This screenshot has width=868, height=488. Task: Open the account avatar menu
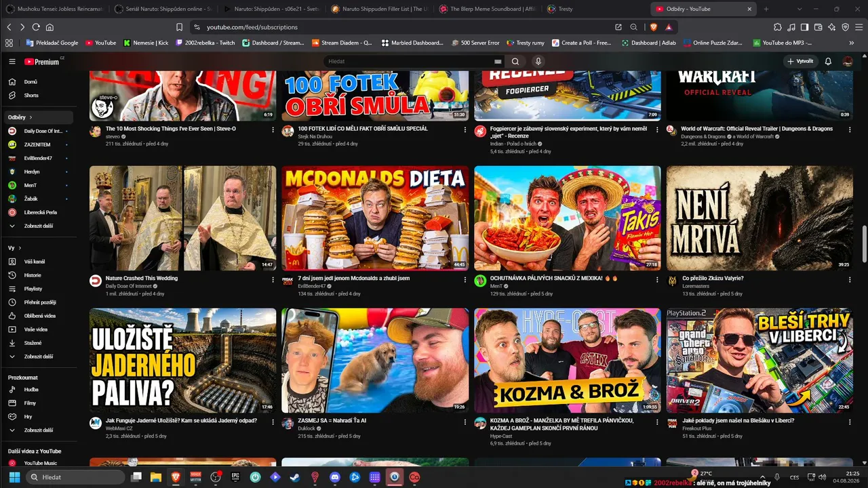click(x=848, y=62)
